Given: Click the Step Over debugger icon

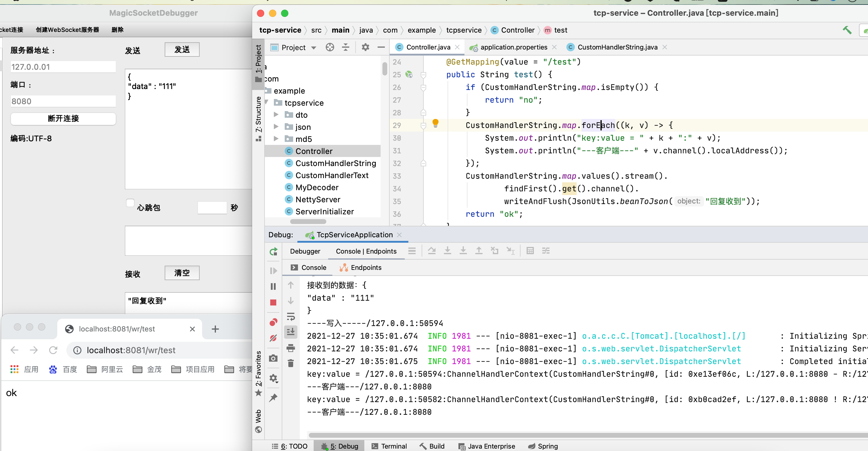Looking at the screenshot, I should (x=432, y=251).
